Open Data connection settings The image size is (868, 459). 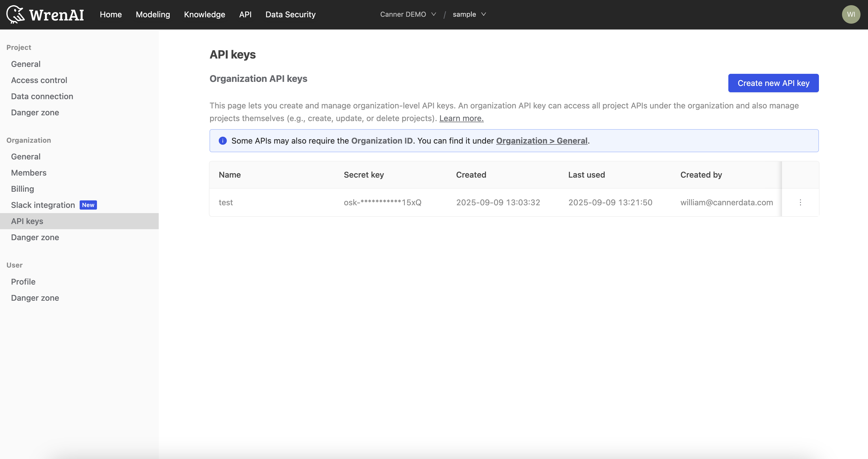42,96
